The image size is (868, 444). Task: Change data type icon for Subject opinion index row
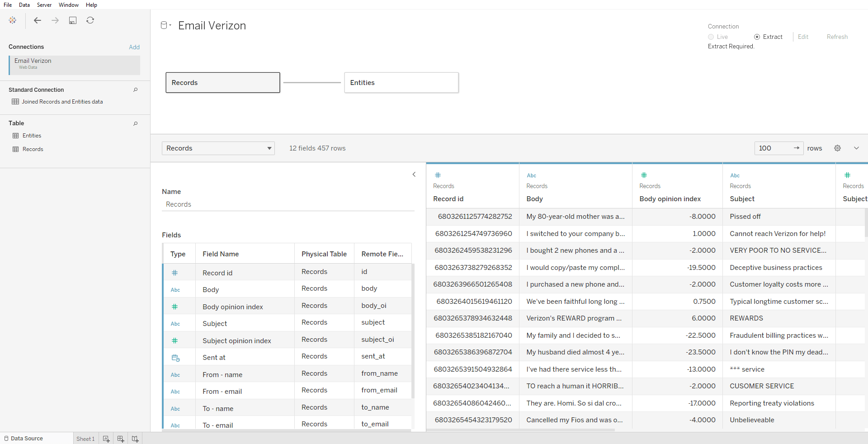coord(175,341)
